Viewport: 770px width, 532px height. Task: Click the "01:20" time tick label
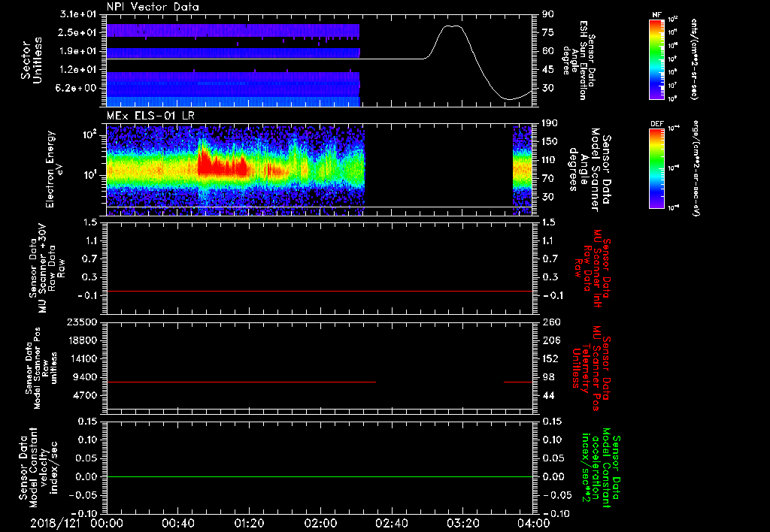click(x=249, y=523)
